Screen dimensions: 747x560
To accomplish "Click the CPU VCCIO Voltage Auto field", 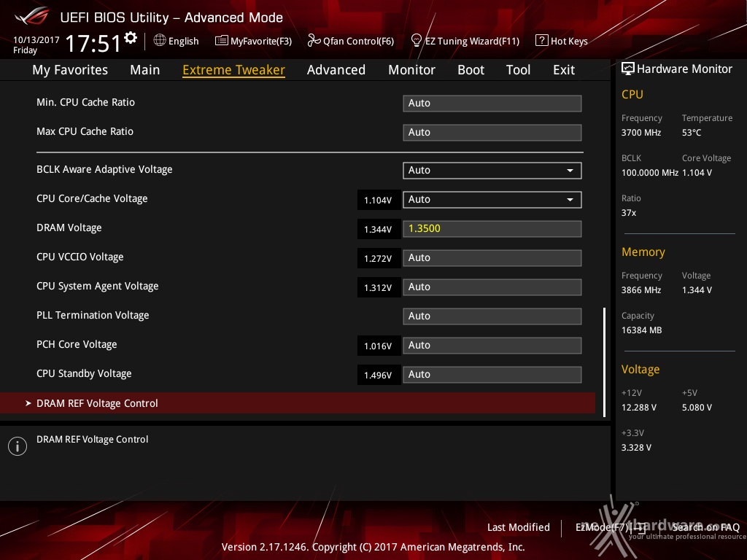I will [492, 257].
